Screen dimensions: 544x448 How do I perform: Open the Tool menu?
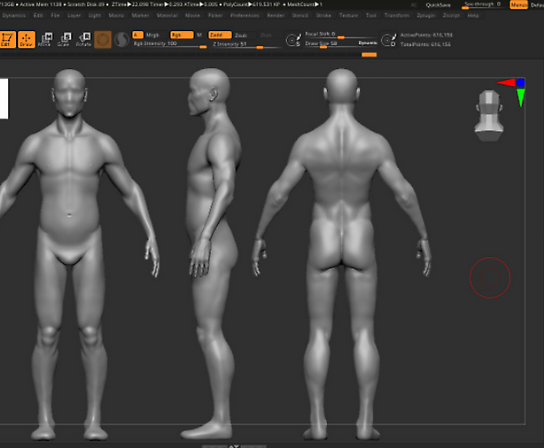[371, 16]
